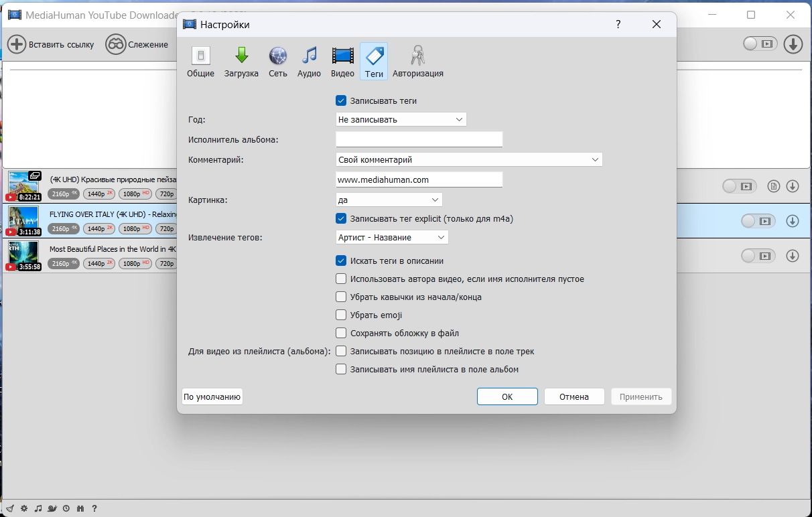Download the Красивые природные пейзажи video
Image resolution: width=812 pixels, height=517 pixels.
point(793,186)
